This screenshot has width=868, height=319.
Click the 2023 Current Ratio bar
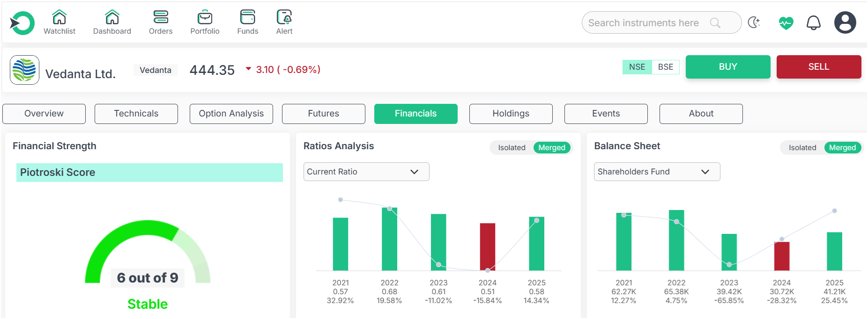coord(438,242)
